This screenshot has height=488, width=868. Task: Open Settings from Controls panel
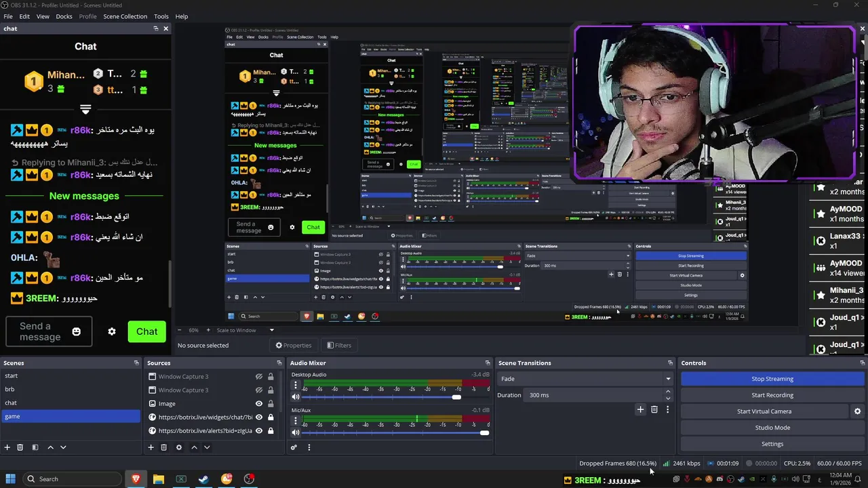772,444
